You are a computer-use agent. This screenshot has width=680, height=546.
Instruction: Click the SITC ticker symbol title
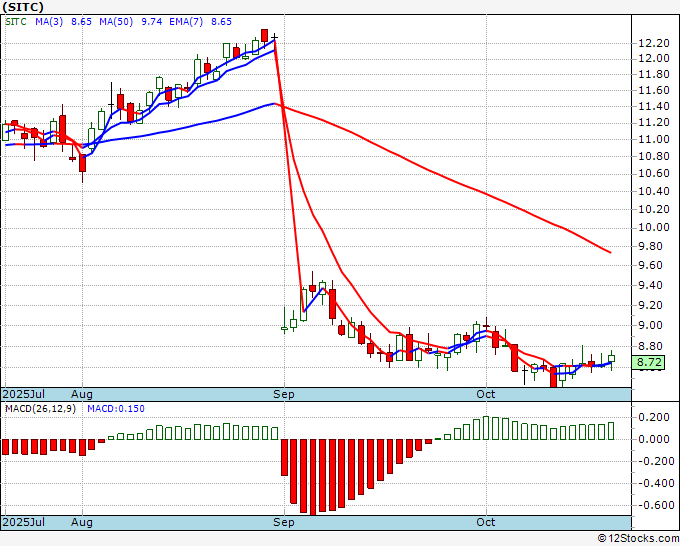tap(20, 5)
